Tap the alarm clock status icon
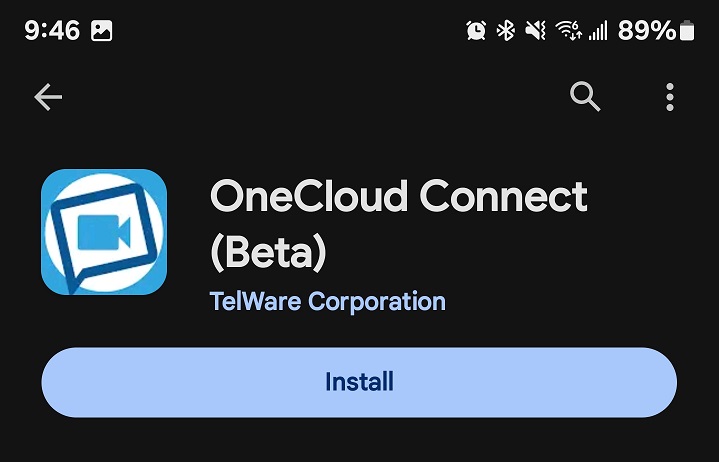The width and height of the screenshot is (719, 462). (476, 31)
